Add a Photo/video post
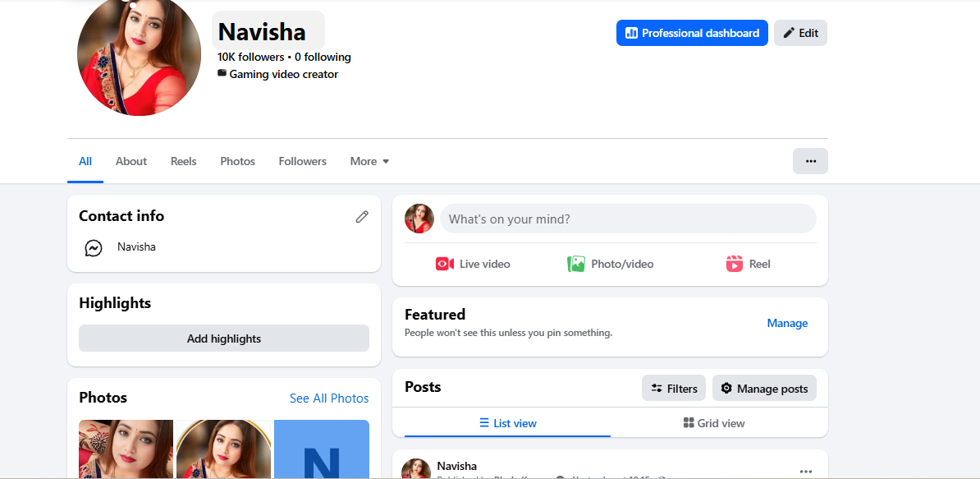This screenshot has height=479, width=980. coord(610,264)
